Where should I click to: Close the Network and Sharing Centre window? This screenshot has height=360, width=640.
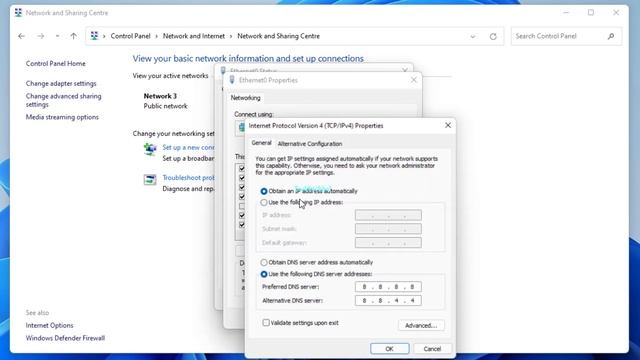point(616,13)
